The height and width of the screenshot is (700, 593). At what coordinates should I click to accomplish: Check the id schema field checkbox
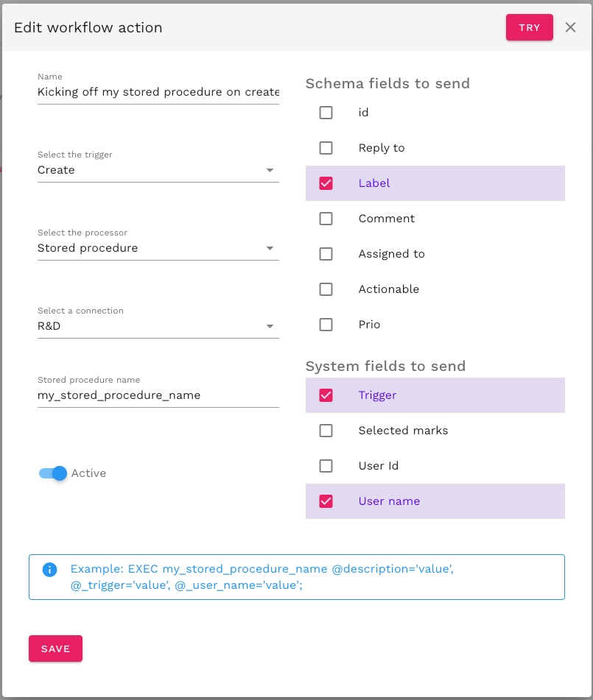[326, 113]
